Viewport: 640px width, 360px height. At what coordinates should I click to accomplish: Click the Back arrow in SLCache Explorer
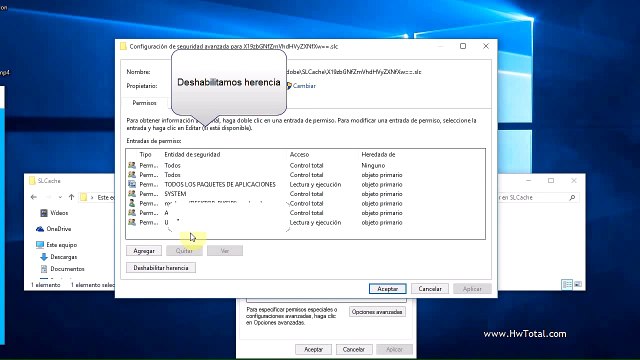point(34,197)
